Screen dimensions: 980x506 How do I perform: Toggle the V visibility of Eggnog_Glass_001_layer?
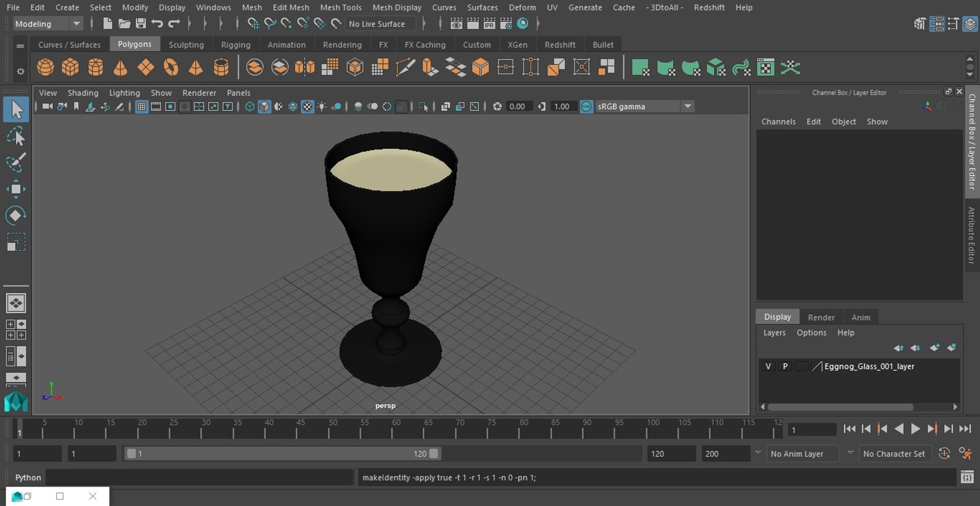[768, 366]
